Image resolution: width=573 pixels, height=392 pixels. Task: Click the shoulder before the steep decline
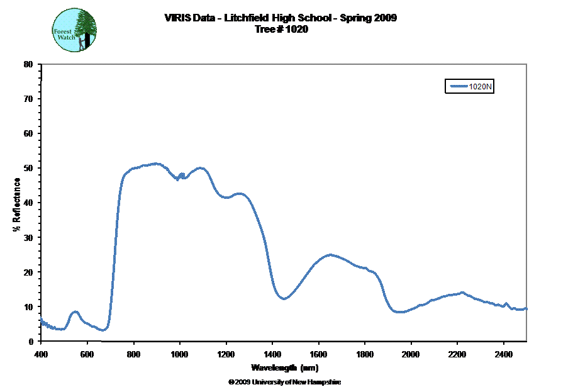tap(240, 194)
